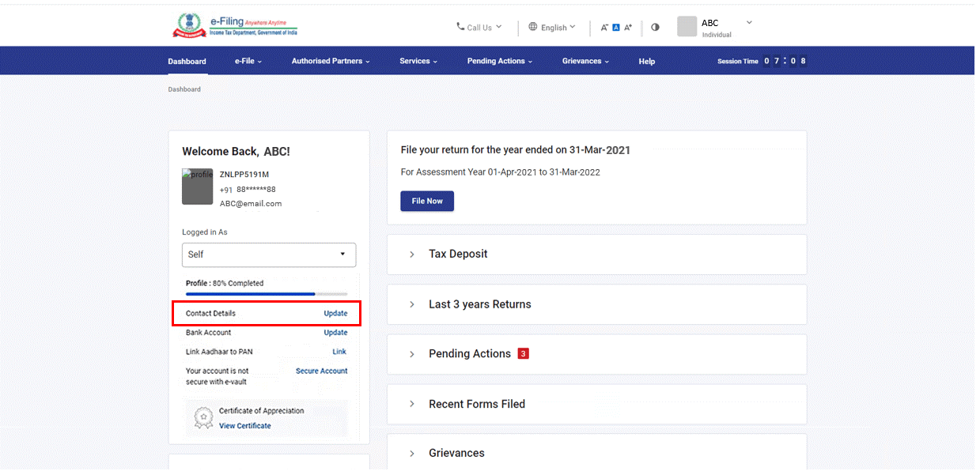The width and height of the screenshot is (980, 471).
Task: Click the Secure Account link
Action: (321, 371)
